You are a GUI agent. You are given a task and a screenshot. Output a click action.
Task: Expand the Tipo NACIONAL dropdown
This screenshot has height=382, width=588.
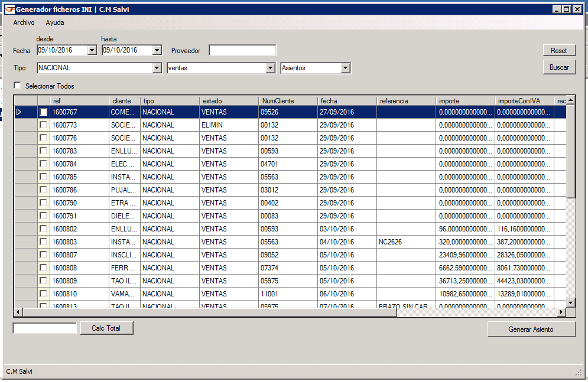point(157,68)
